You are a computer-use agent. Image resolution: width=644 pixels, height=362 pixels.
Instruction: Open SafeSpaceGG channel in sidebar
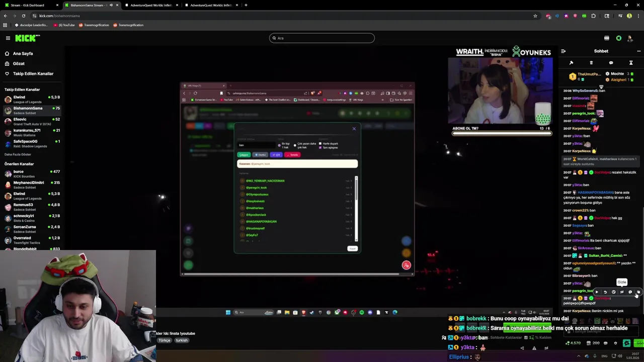point(32,143)
